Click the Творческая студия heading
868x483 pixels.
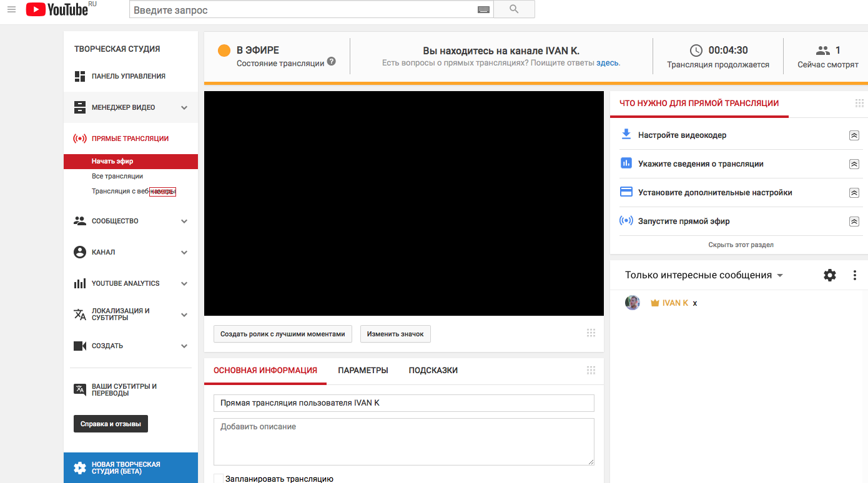[117, 49]
